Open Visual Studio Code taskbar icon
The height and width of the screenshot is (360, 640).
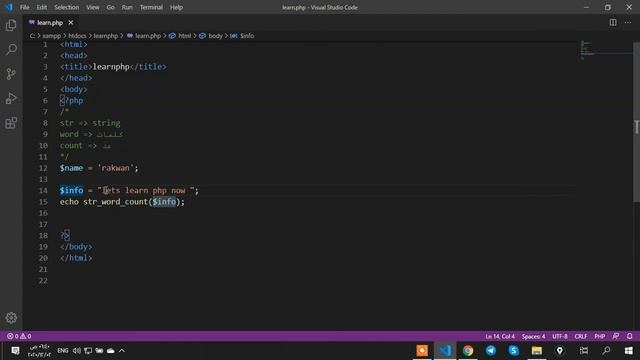pos(445,351)
